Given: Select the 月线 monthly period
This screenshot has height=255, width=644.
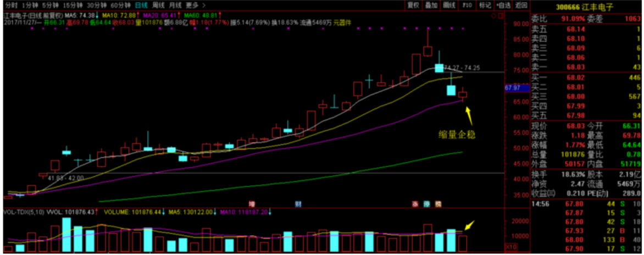Looking at the screenshot, I should pyautogui.click(x=175, y=5).
